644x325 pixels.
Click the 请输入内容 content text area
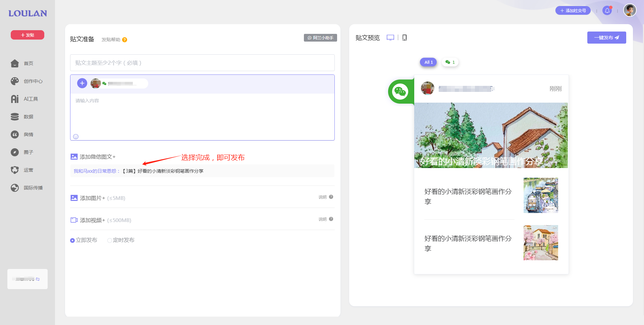click(202, 113)
